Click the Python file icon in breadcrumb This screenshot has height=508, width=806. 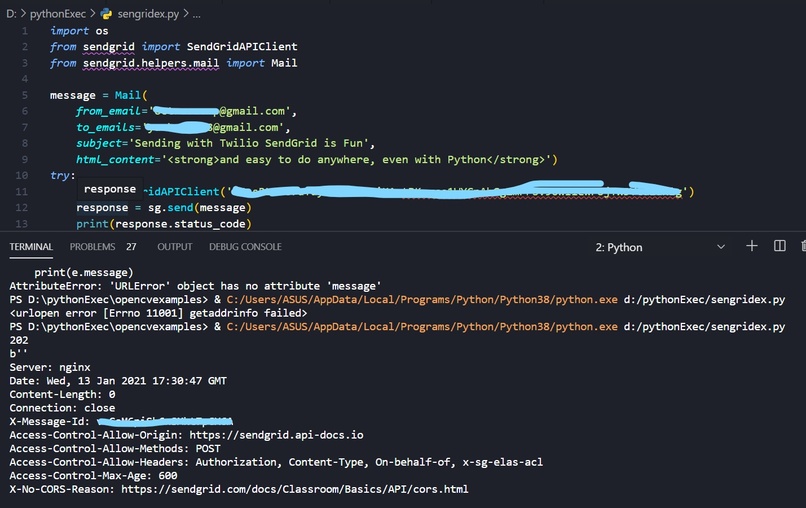point(106,14)
